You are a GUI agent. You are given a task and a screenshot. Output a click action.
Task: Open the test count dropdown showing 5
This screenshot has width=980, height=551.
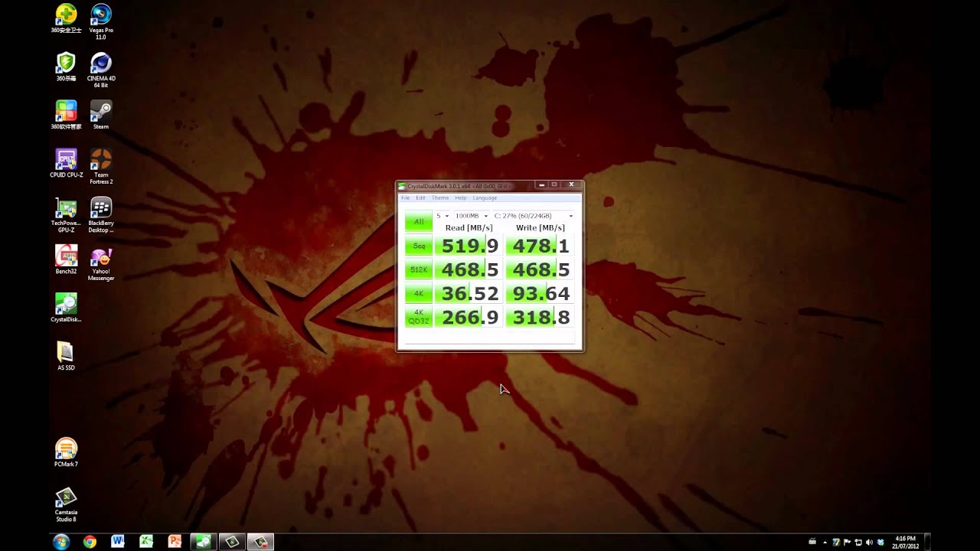[x=443, y=216]
